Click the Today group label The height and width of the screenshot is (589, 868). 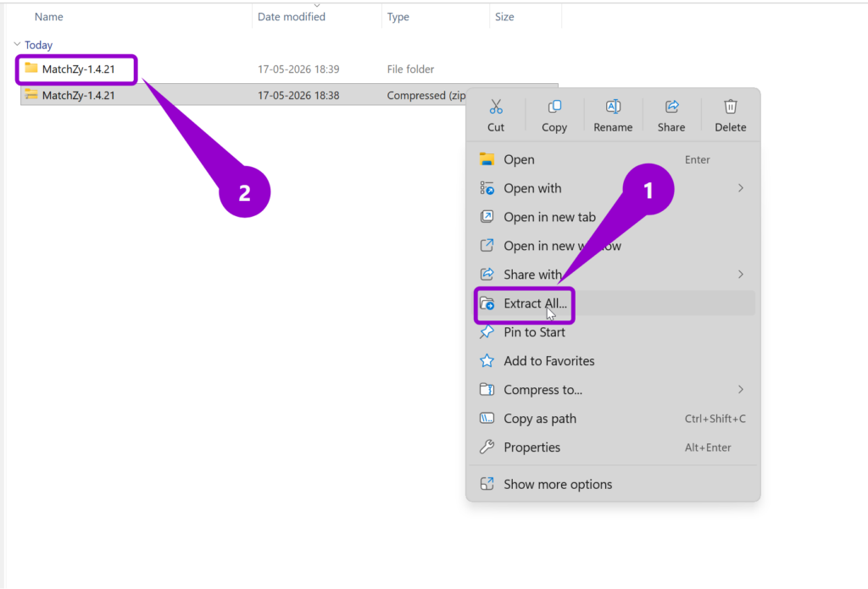click(x=38, y=45)
